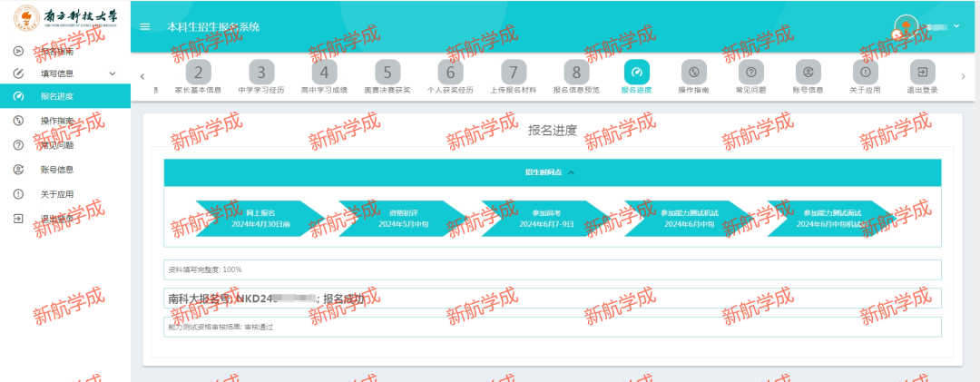The image size is (980, 382).
Task: Open 账号信息 icon in top step bar
Action: point(808,72)
